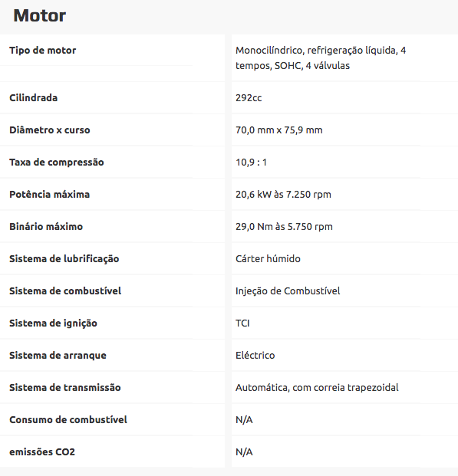The height and width of the screenshot is (476, 458).
Task: Click the 292cc displacement value
Action: [249, 98]
